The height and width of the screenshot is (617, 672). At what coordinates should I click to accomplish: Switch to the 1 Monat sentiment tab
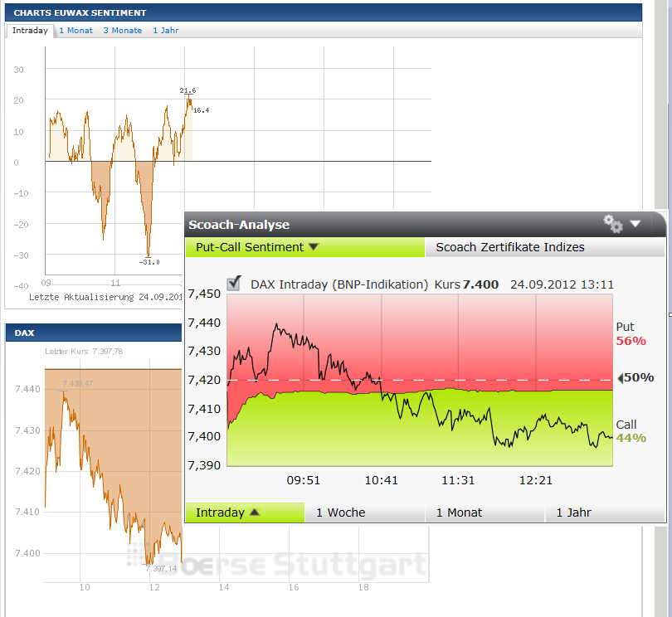pos(75,30)
